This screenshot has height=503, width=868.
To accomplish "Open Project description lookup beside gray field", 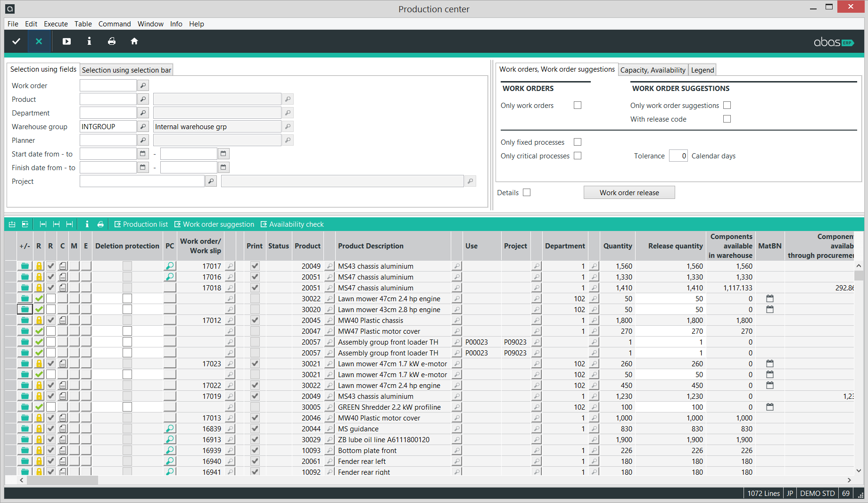I will coord(470,181).
